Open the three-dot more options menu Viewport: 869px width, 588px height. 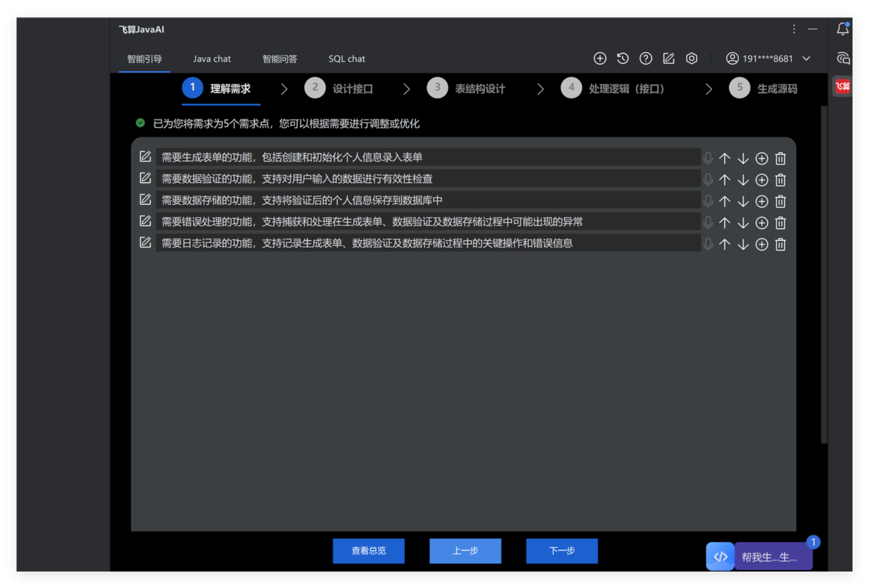click(x=794, y=29)
